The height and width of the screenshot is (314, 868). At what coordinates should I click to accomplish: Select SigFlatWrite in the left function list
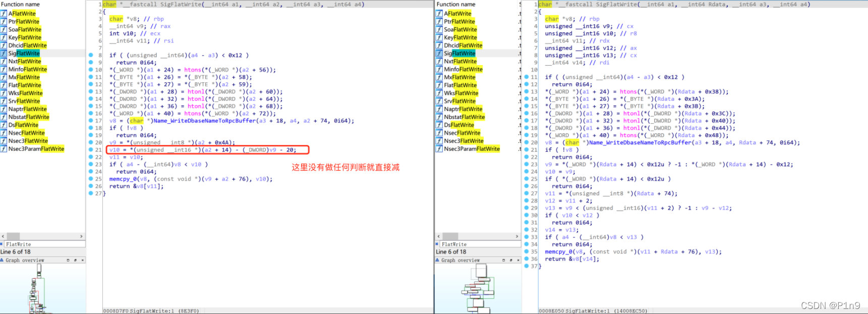pos(43,53)
